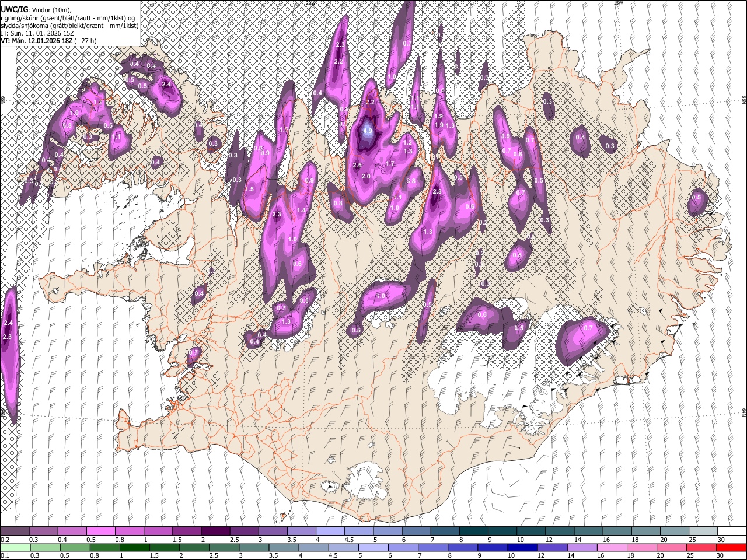Select the 2.0 value label on the map
The height and width of the screenshot is (560, 747).
(x=366, y=177)
